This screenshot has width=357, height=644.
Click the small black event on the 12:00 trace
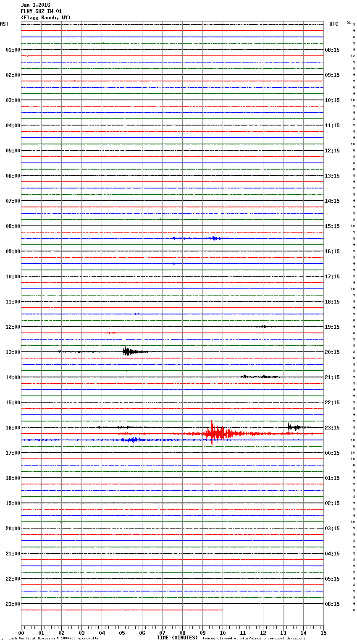click(x=265, y=326)
